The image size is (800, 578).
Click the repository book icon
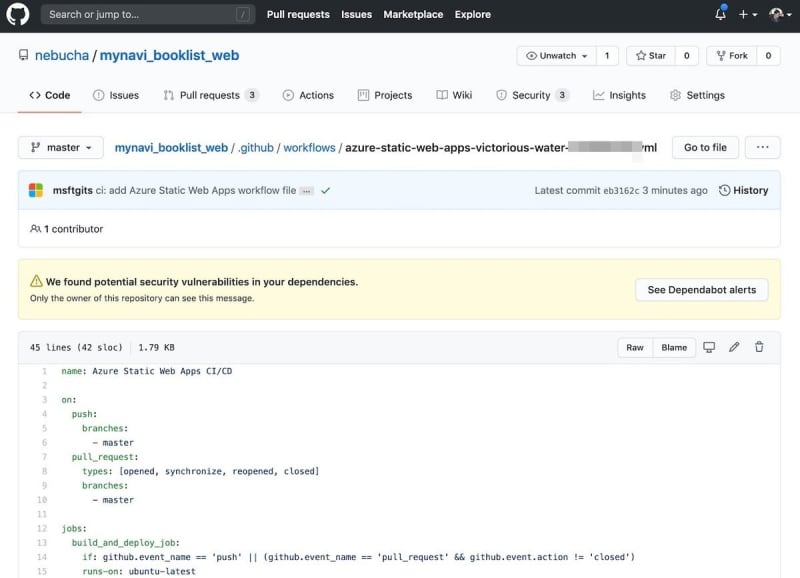(23, 55)
